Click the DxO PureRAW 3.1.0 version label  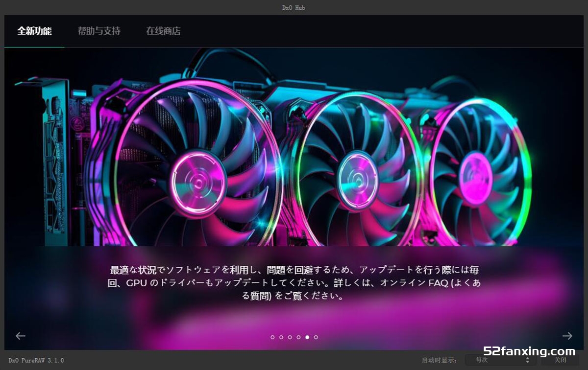(36, 360)
